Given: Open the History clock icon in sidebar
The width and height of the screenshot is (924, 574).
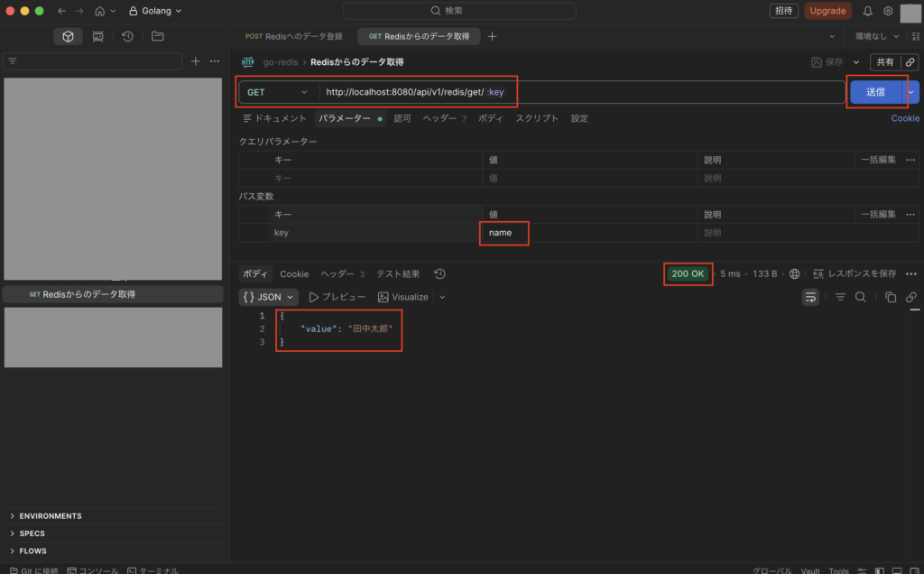Looking at the screenshot, I should (x=127, y=36).
